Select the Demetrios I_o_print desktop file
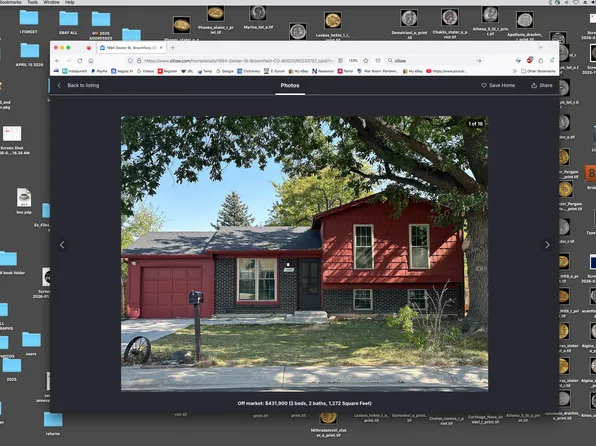 point(409,24)
